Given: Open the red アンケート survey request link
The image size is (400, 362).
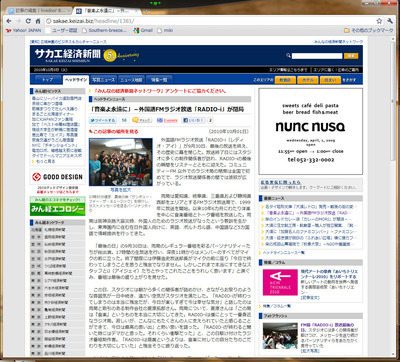Looking at the screenshot, I should pyautogui.click(x=160, y=91).
